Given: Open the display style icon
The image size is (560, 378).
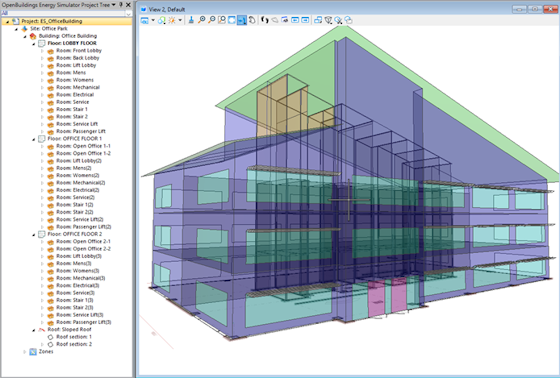Looking at the screenshot, I should click(161, 20).
